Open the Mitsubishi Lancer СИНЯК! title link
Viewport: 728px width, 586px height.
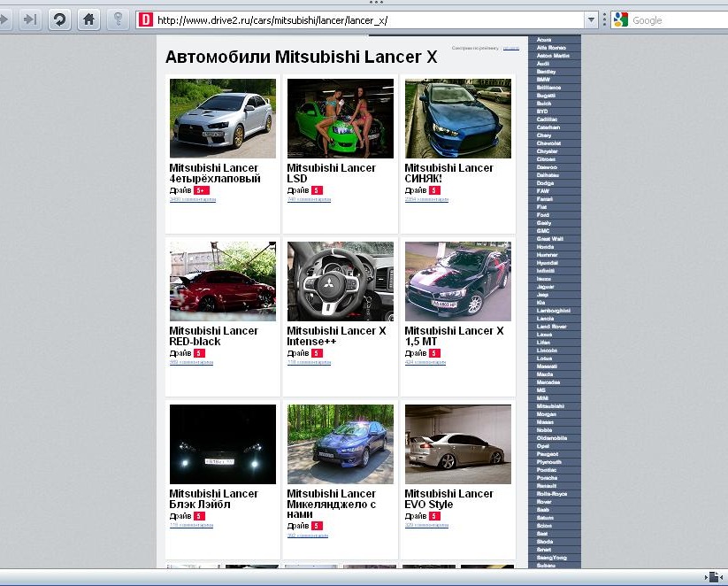pyautogui.click(x=449, y=173)
